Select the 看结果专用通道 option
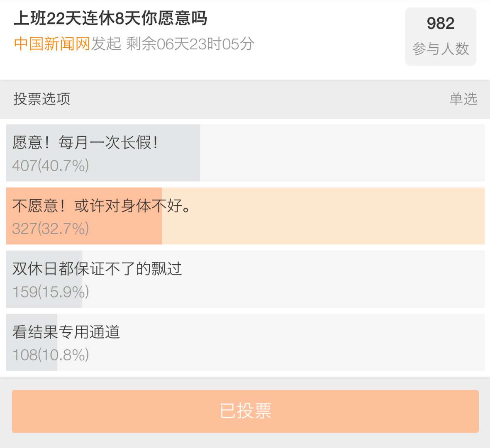This screenshot has width=490, height=448. (245, 342)
